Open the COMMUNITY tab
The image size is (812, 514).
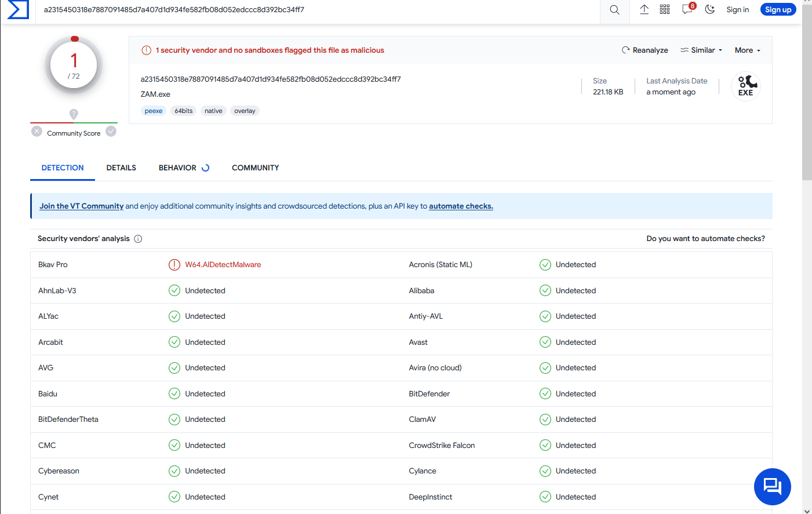(255, 168)
